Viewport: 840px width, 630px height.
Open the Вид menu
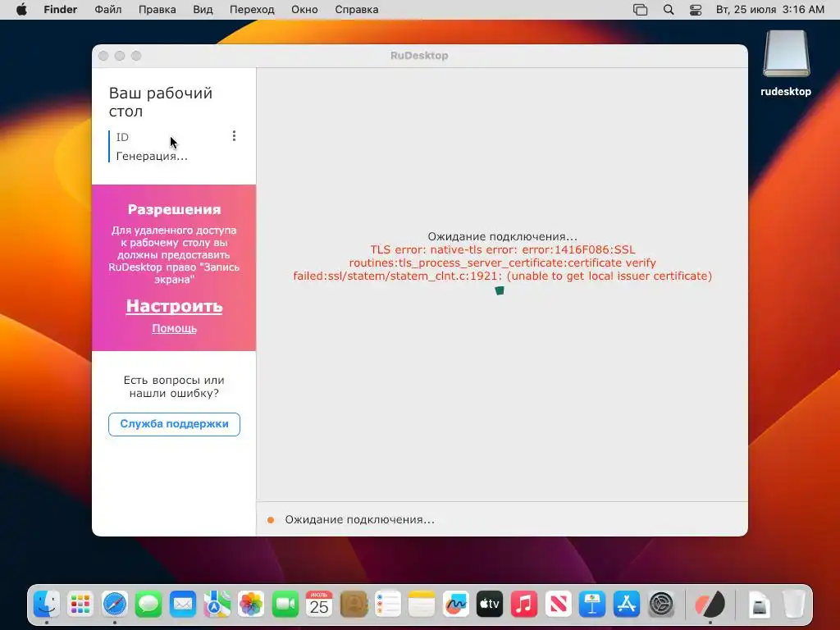coord(203,10)
